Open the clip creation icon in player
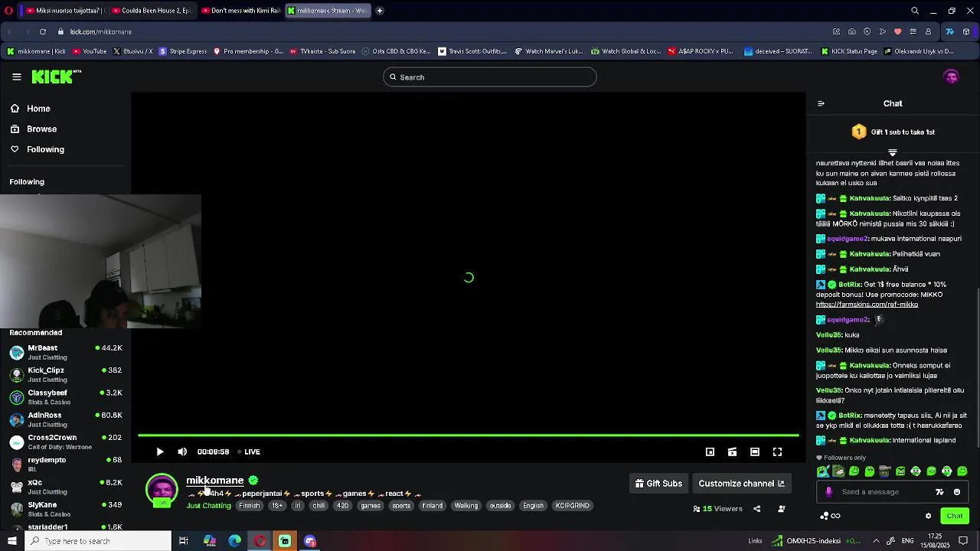980x551 pixels. click(x=732, y=452)
